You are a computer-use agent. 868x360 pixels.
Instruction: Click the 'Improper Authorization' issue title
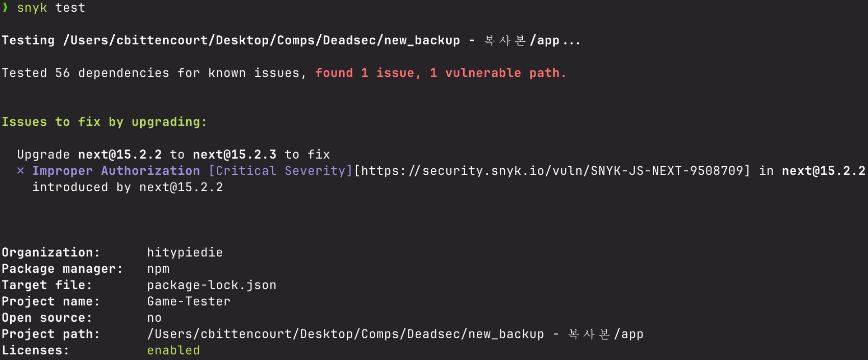(116, 171)
